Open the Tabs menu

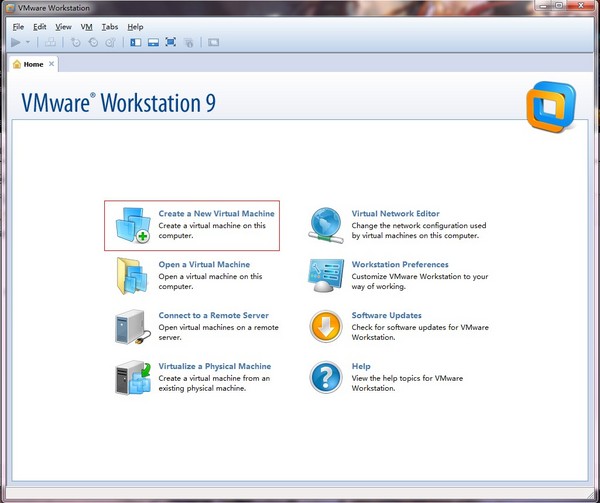pos(109,26)
